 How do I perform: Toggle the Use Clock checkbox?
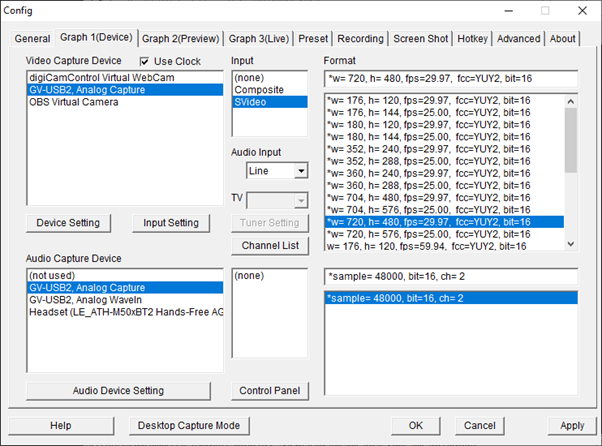point(146,62)
